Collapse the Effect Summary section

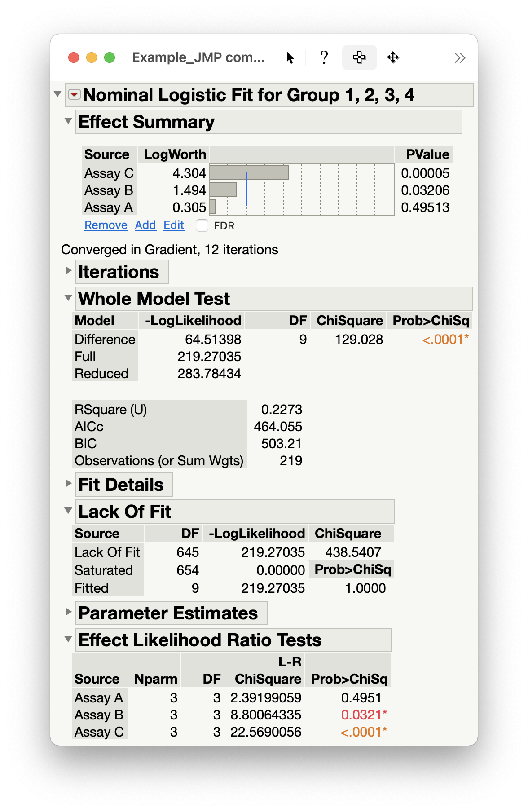(x=68, y=121)
